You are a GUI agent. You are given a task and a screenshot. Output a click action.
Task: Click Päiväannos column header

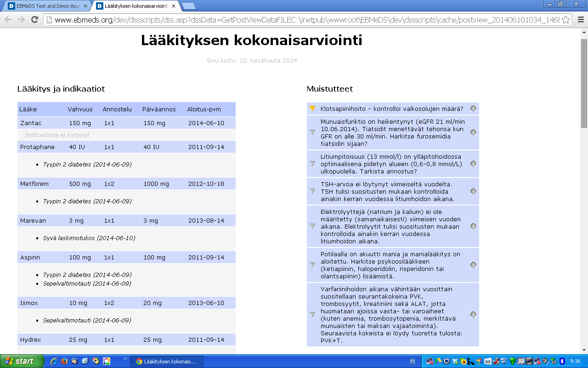[159, 109]
